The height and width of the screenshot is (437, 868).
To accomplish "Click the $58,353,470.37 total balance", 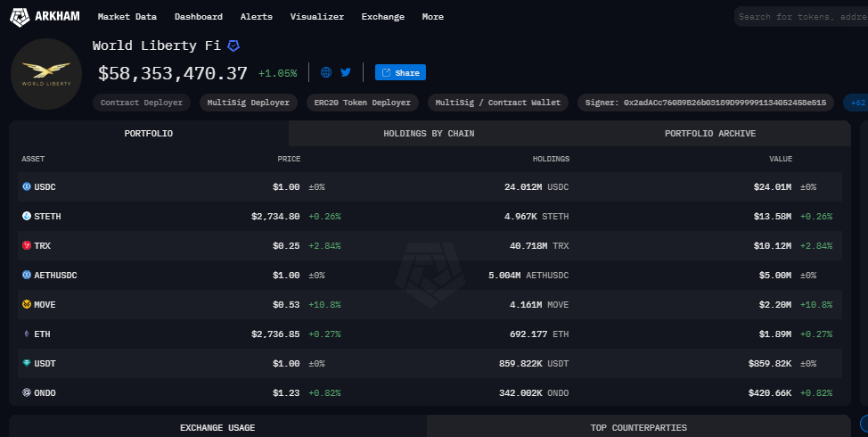I will click(x=173, y=73).
